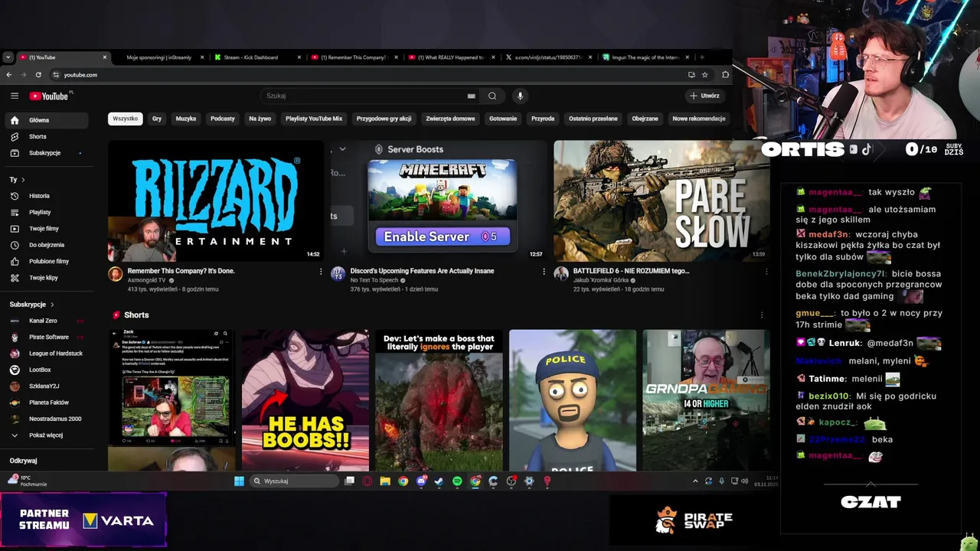Open browser extensions puzzle icon

(x=725, y=74)
